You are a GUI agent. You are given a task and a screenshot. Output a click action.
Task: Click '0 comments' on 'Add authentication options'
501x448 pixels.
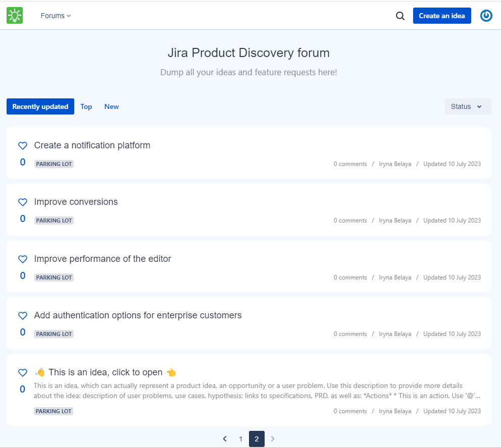coord(350,334)
